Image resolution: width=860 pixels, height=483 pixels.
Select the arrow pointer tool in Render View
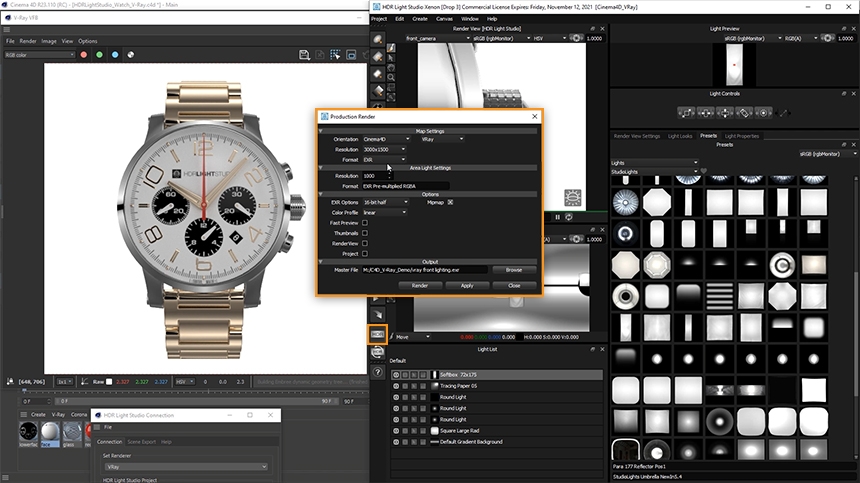pos(391,58)
